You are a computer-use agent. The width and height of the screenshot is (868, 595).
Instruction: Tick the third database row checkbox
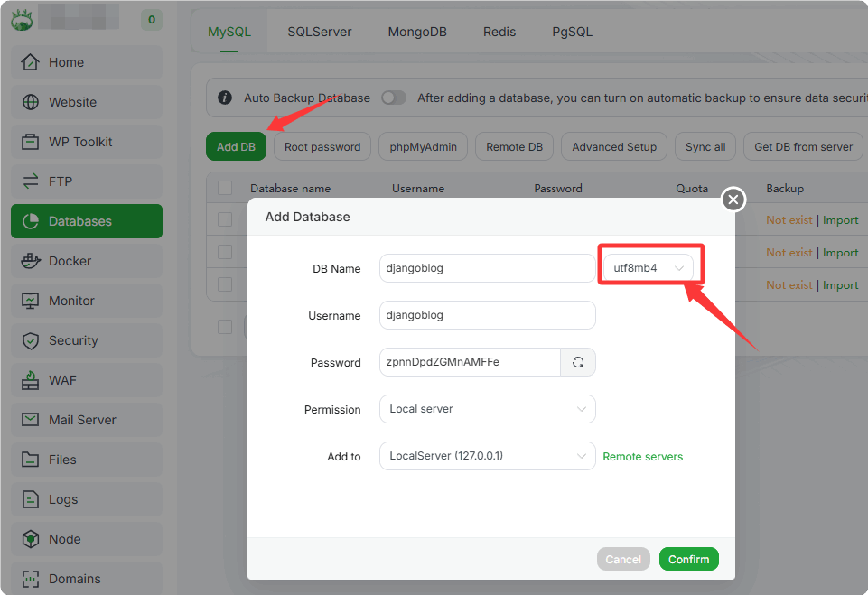(x=225, y=284)
